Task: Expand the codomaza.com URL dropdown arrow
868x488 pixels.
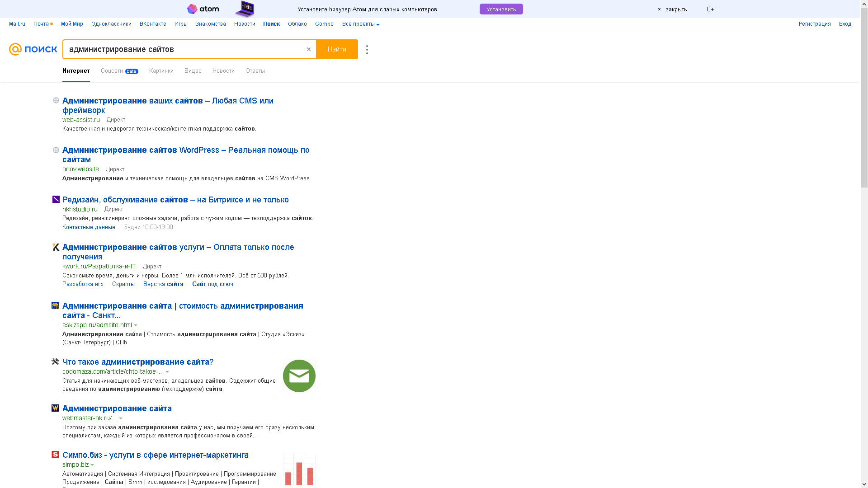Action: pos(167,372)
